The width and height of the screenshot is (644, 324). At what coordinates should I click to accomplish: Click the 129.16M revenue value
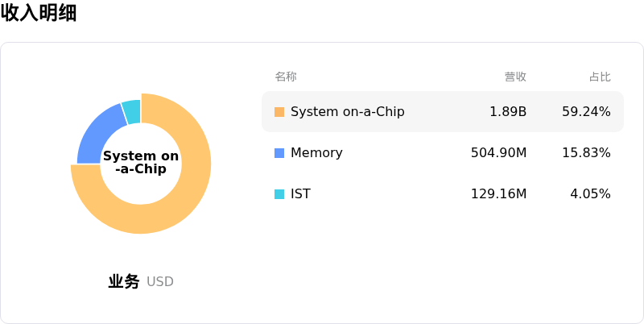point(498,194)
